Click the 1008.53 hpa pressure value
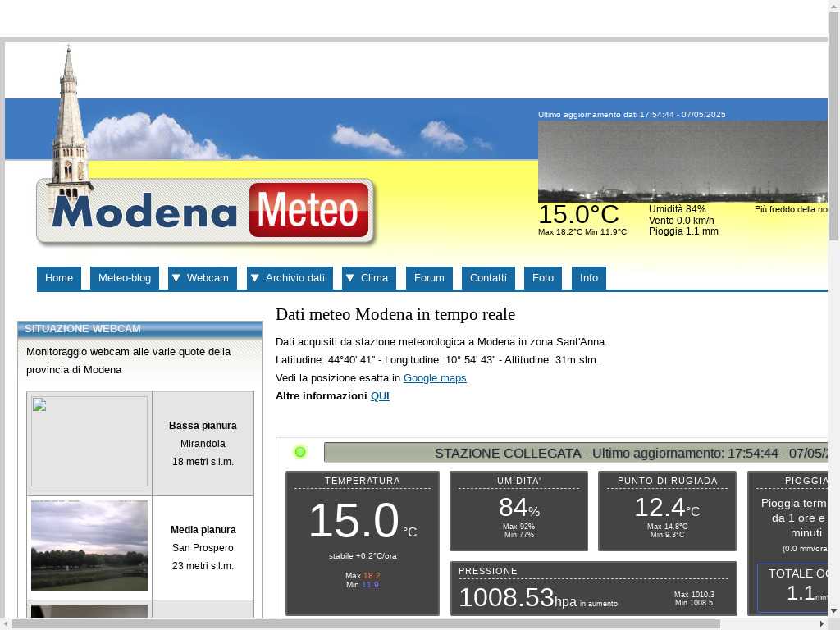Screen dimensions: 840x630 517,597
